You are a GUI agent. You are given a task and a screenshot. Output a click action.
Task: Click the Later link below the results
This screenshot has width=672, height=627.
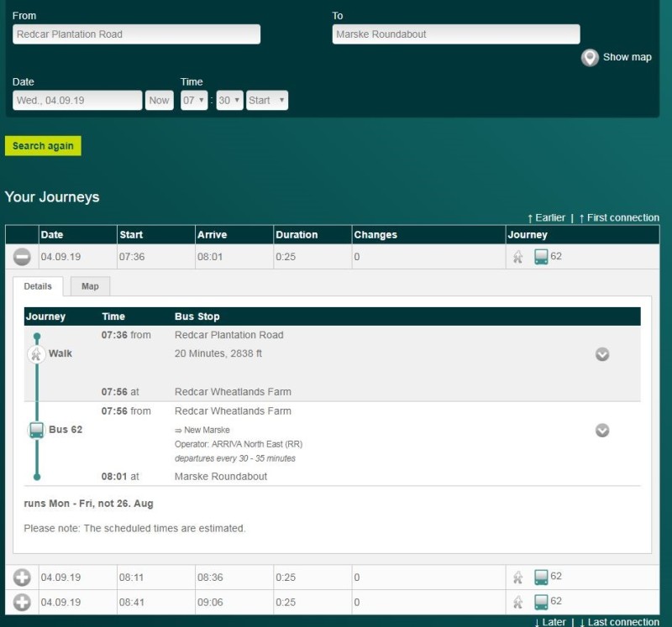pos(554,622)
